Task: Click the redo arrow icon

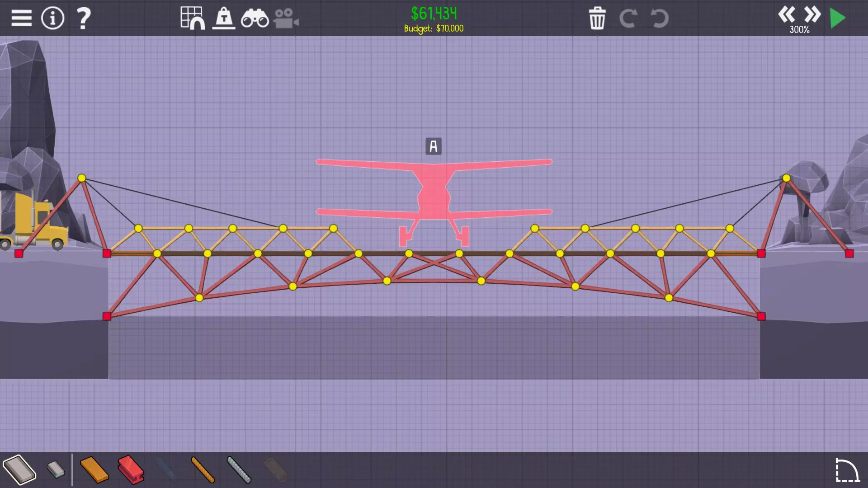Action: coord(628,19)
